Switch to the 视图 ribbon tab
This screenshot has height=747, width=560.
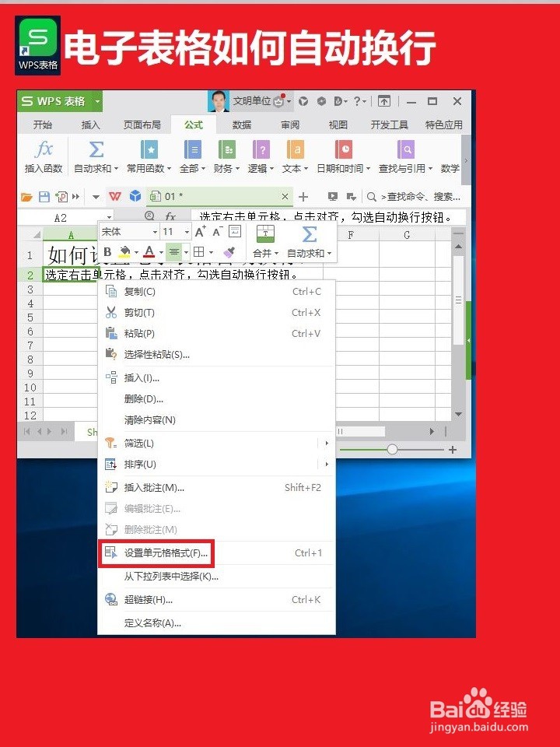click(338, 124)
